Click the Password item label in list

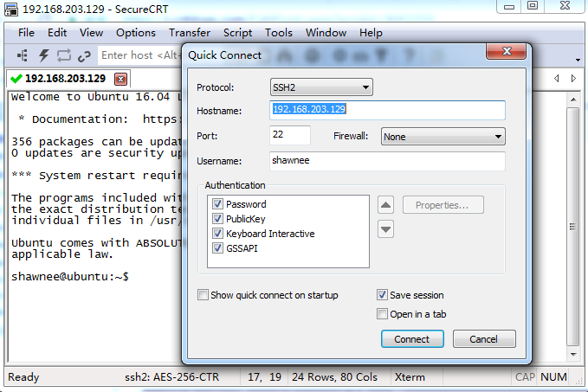pyautogui.click(x=246, y=204)
